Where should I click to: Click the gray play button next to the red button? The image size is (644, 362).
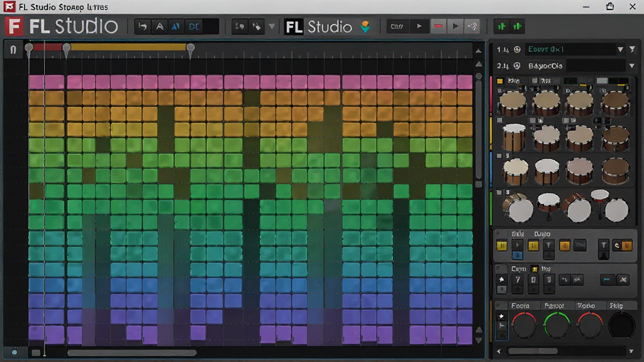coord(455,26)
